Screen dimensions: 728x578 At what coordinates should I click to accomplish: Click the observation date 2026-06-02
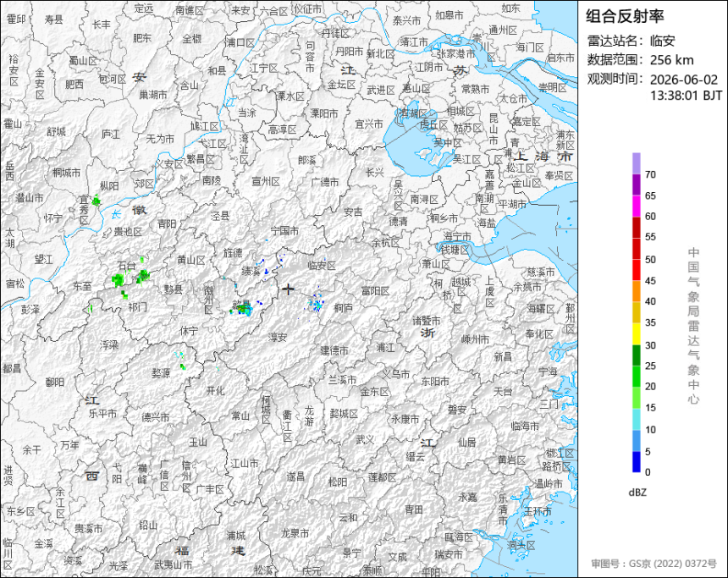click(x=683, y=80)
